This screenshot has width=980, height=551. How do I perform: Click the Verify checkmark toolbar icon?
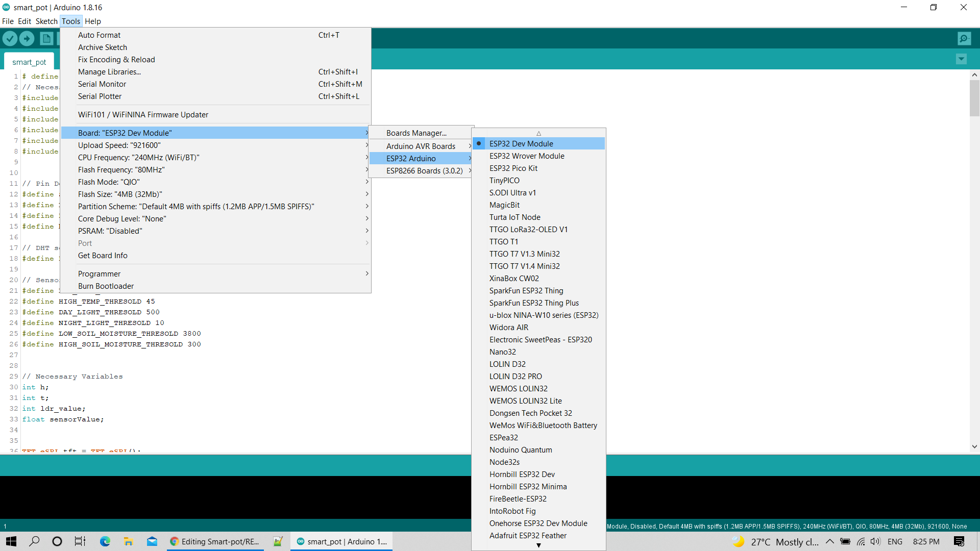(x=10, y=38)
